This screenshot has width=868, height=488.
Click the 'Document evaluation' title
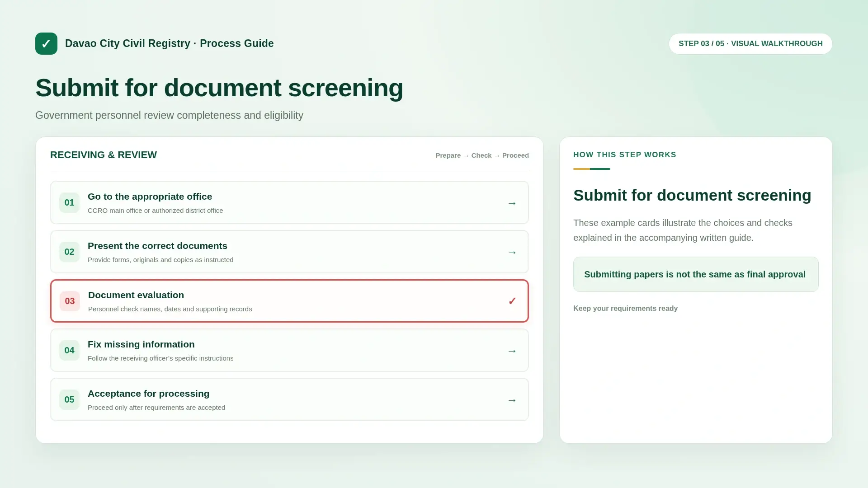(136, 295)
